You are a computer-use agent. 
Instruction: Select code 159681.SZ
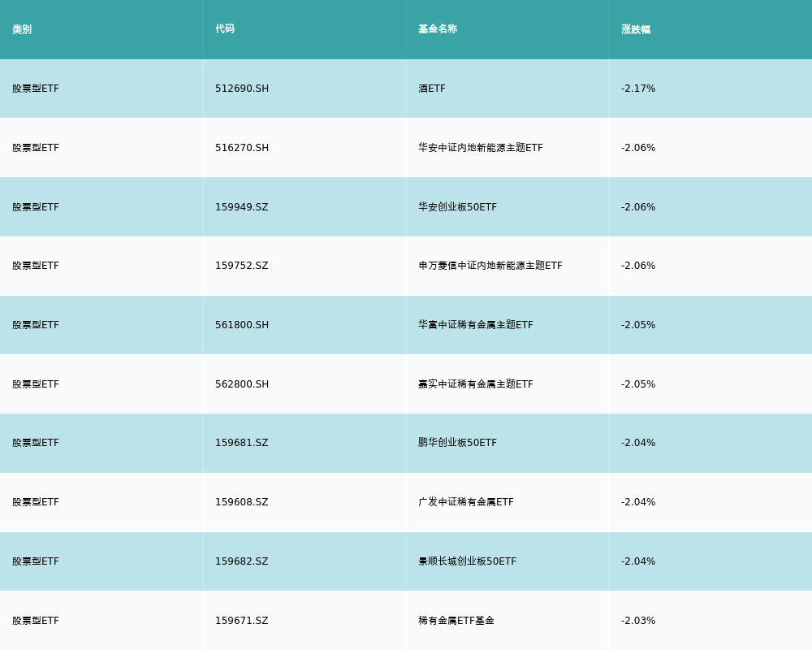coord(242,443)
